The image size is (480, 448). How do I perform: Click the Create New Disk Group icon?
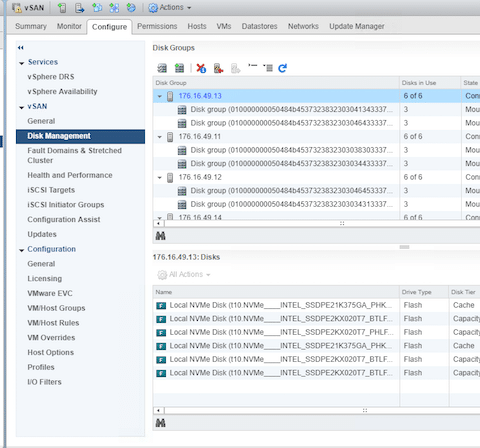(179, 68)
